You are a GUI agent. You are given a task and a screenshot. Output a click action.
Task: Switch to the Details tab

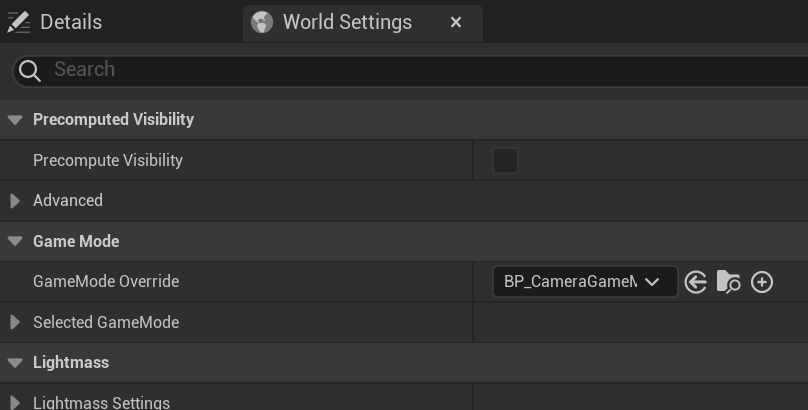coord(70,22)
